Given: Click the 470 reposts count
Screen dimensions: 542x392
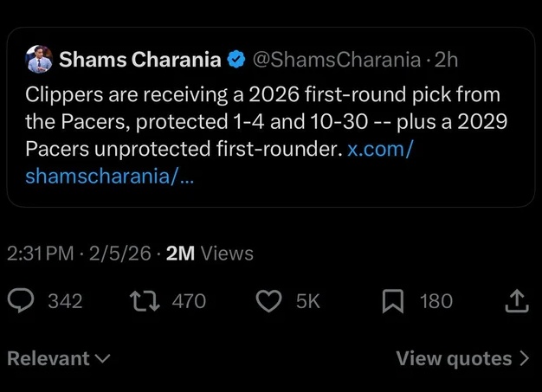Looking at the screenshot, I should [189, 301].
